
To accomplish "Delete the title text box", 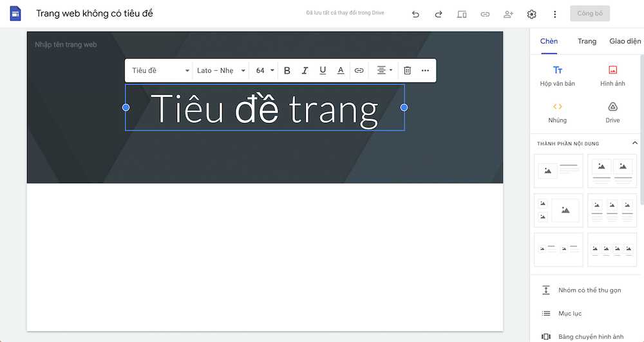I will pyautogui.click(x=407, y=71).
